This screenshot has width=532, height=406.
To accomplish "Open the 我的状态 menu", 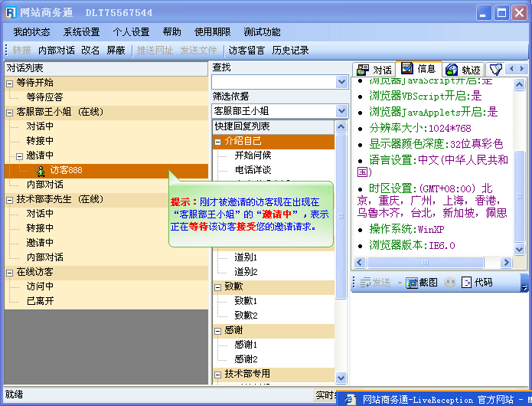I will pyautogui.click(x=31, y=32).
